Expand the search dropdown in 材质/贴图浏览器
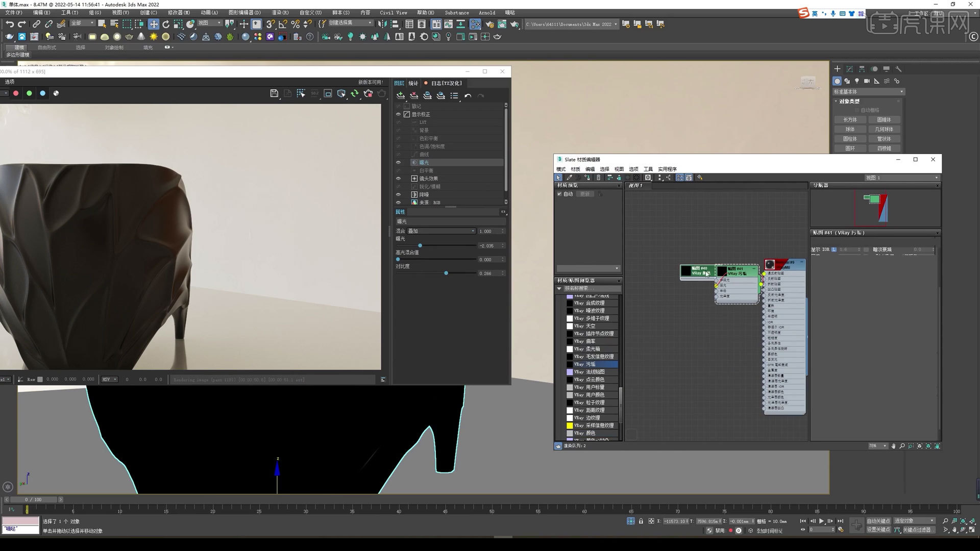Viewport: 980px width, 551px height. coord(559,288)
